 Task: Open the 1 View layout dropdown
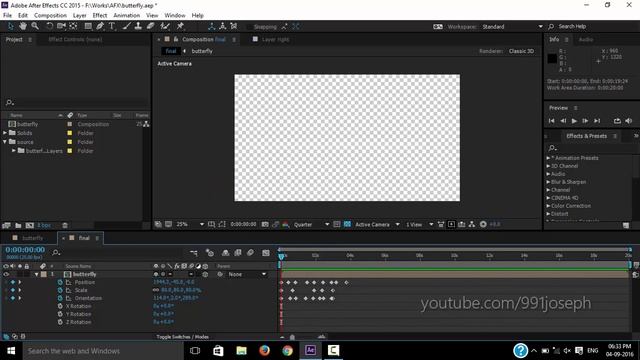pos(419,224)
